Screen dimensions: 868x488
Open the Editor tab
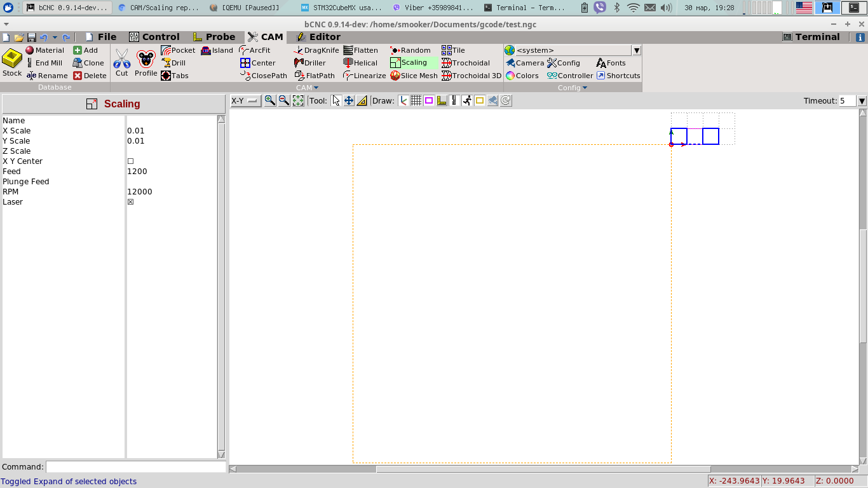click(x=318, y=37)
